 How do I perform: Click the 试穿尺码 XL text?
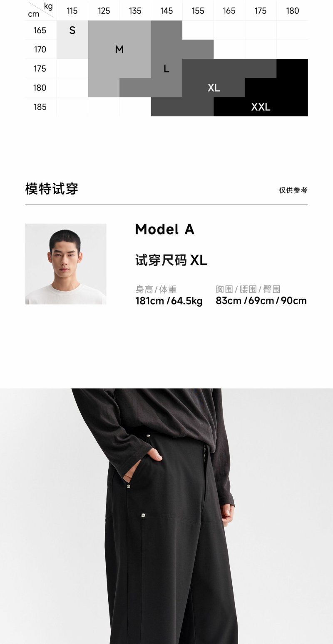[171, 260]
